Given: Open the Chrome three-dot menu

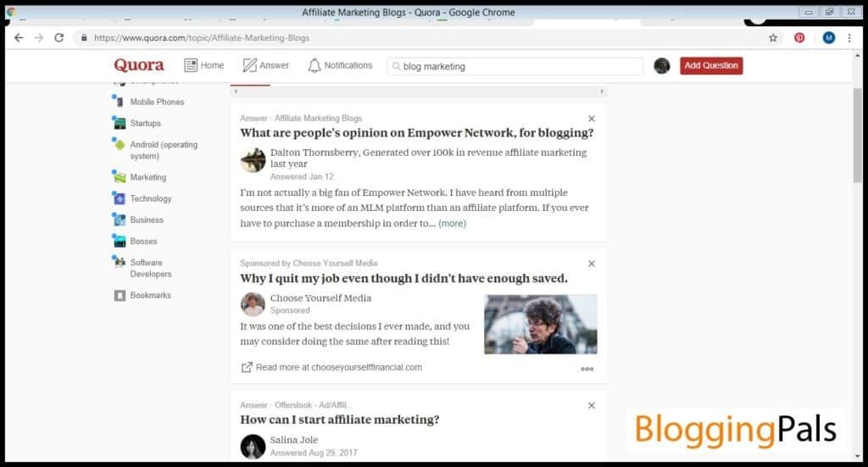Looking at the screenshot, I should click(x=849, y=37).
